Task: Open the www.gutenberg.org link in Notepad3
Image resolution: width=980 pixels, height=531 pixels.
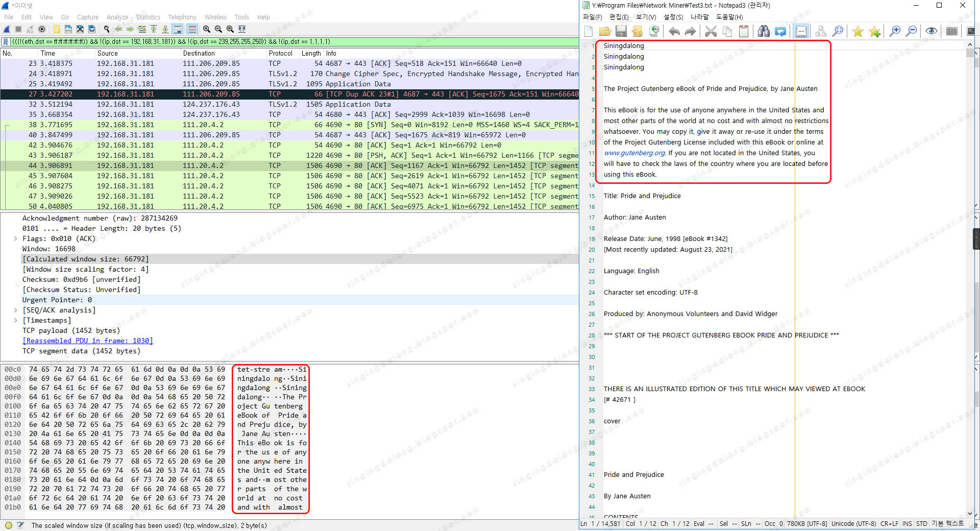Action: [x=634, y=153]
